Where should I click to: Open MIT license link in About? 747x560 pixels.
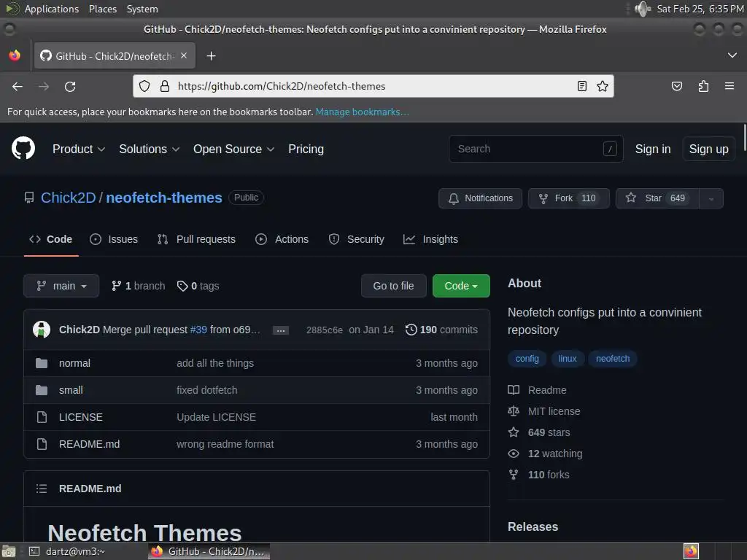coord(554,411)
